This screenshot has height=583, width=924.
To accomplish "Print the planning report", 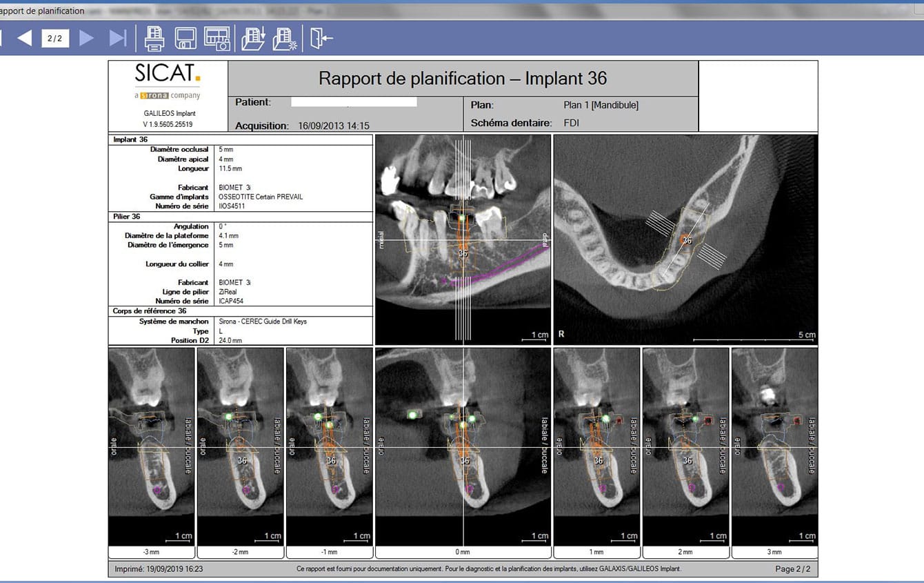I will [x=154, y=39].
